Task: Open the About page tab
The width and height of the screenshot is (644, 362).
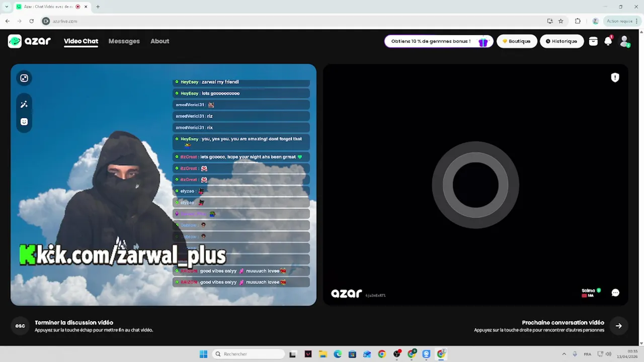Action: [x=159, y=41]
